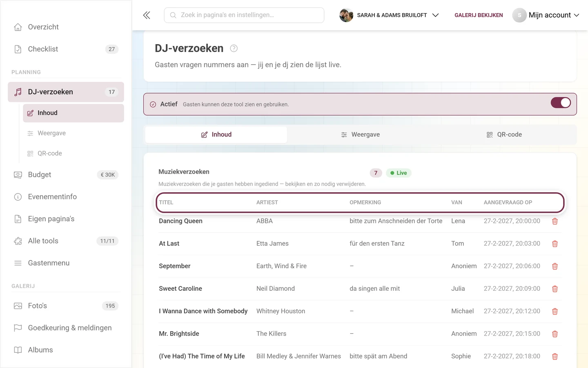The height and width of the screenshot is (368, 588).
Task: Click the account avatar circle
Action: 519,15
